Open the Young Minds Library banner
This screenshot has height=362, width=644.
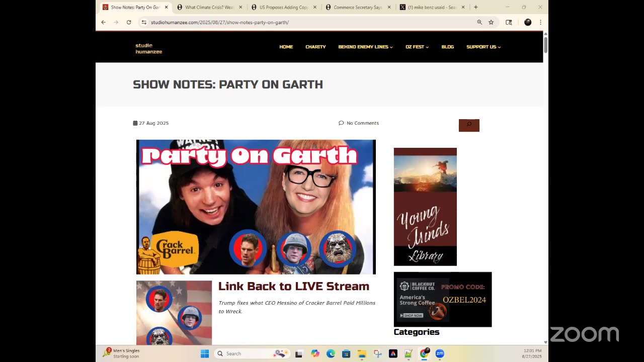tap(425, 207)
